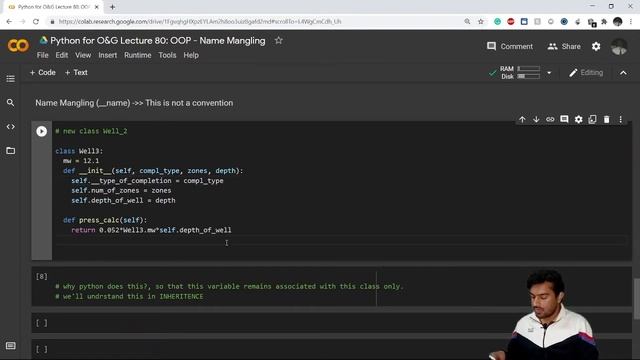Expand RAM and Disk connection dropdown
This screenshot has width=640, height=360.
(x=549, y=73)
